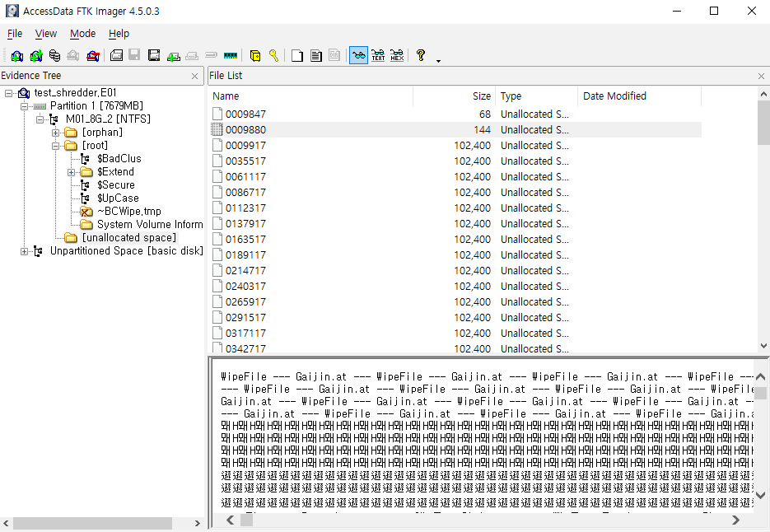Close the File List panel
The image size is (770, 532).
[x=761, y=76]
